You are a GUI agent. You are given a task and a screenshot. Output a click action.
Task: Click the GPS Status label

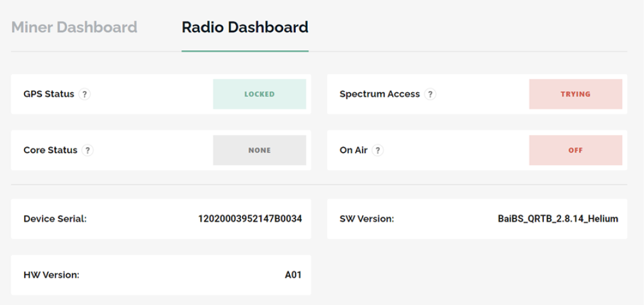click(x=49, y=94)
